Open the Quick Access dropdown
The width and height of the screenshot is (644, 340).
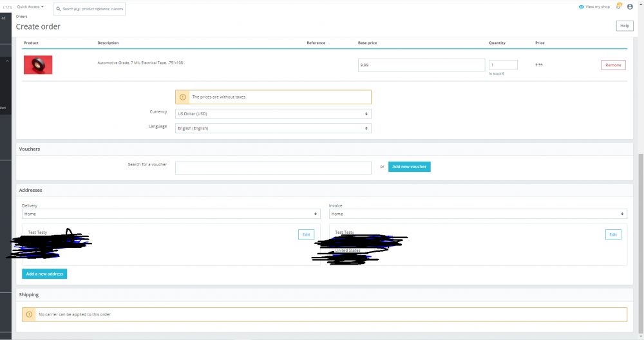point(30,6)
